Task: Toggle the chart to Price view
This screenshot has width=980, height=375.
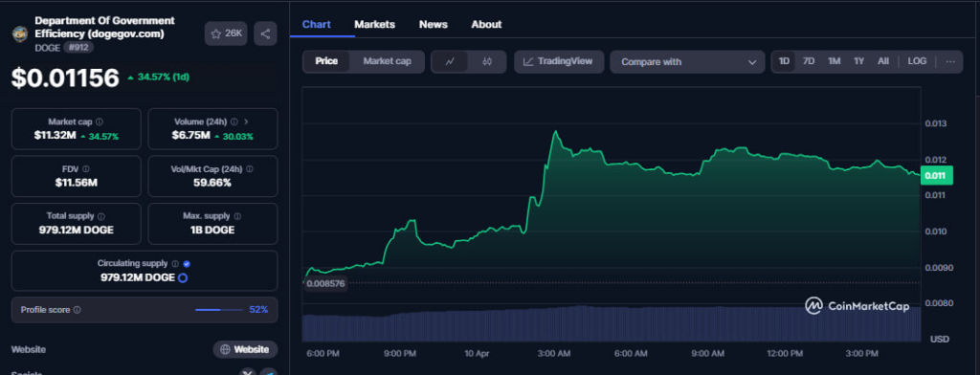Action: tap(326, 61)
